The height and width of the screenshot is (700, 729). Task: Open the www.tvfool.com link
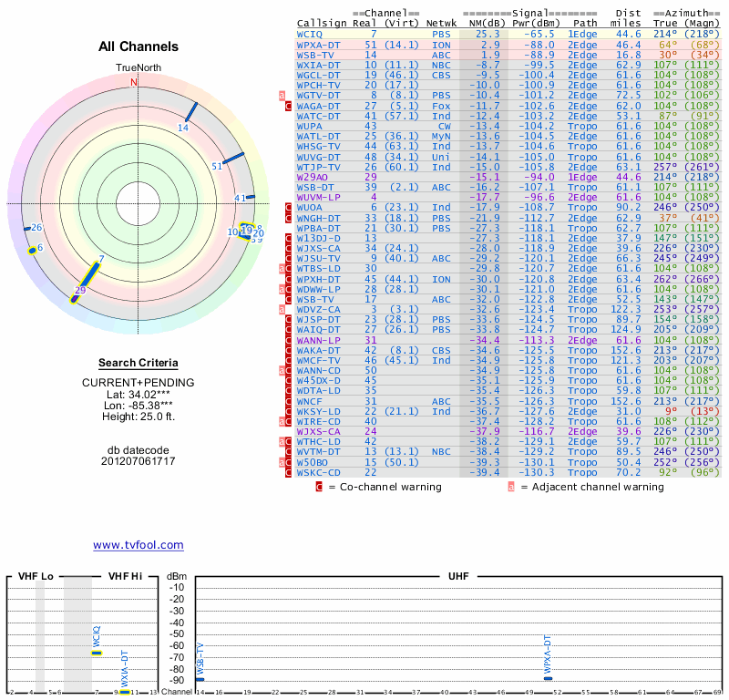[138, 545]
